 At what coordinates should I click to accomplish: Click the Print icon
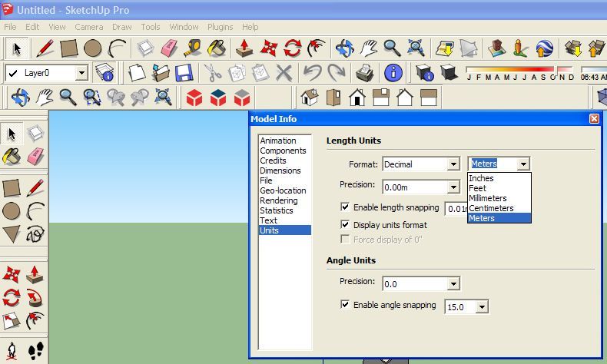pos(365,73)
